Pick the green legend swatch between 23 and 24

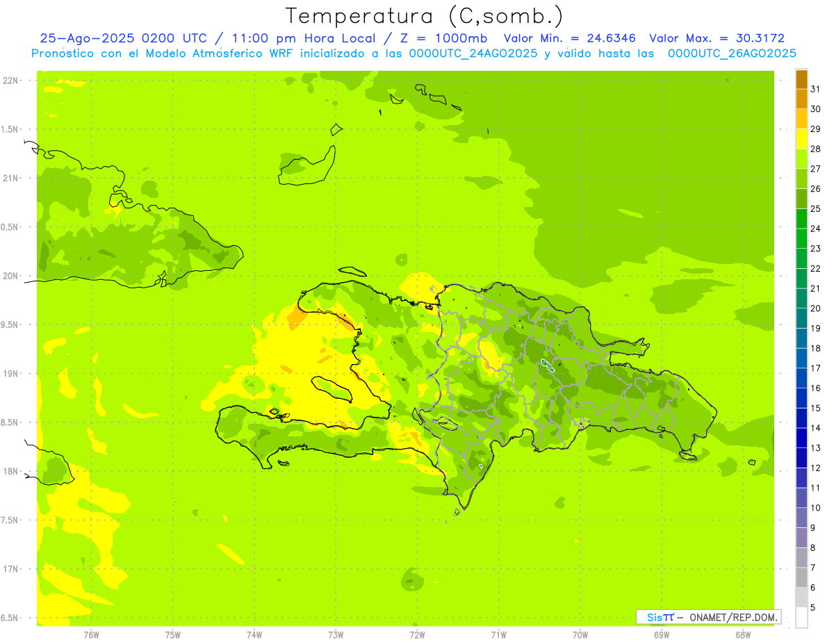click(801, 238)
